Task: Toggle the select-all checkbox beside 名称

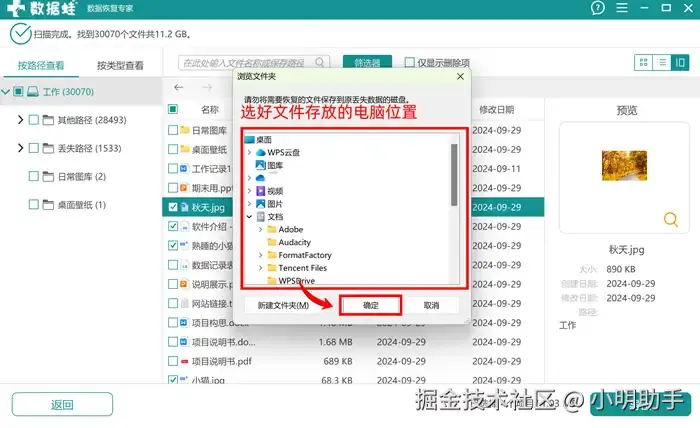Action: 173,109
